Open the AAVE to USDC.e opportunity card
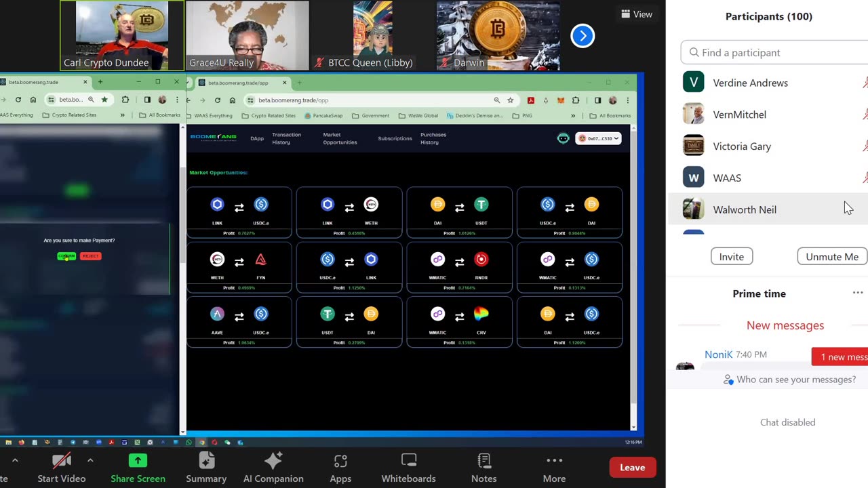The image size is (868, 488). tap(239, 322)
